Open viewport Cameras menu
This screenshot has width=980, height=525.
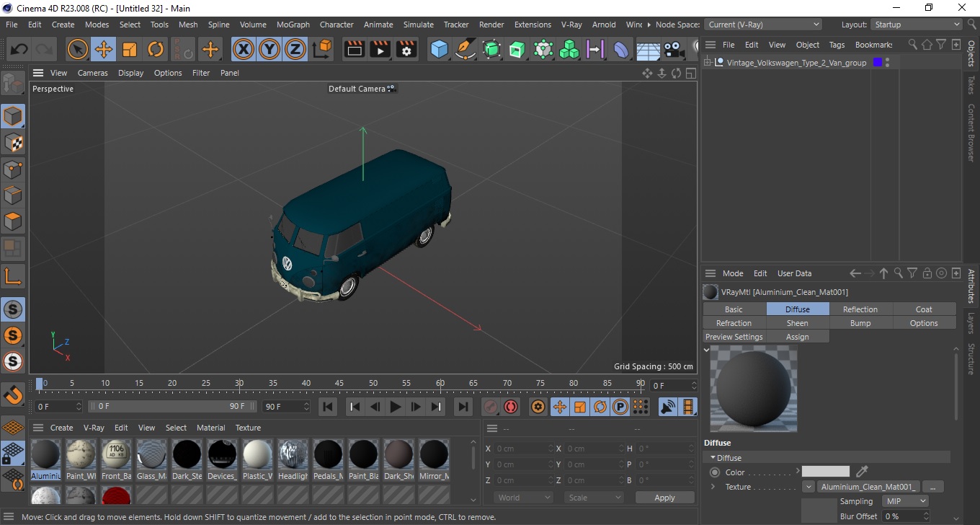click(93, 73)
